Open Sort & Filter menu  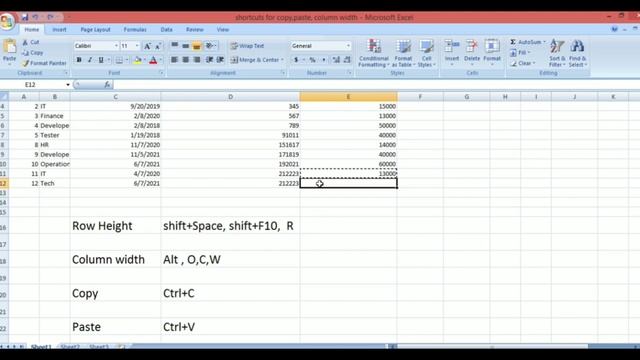[557, 53]
